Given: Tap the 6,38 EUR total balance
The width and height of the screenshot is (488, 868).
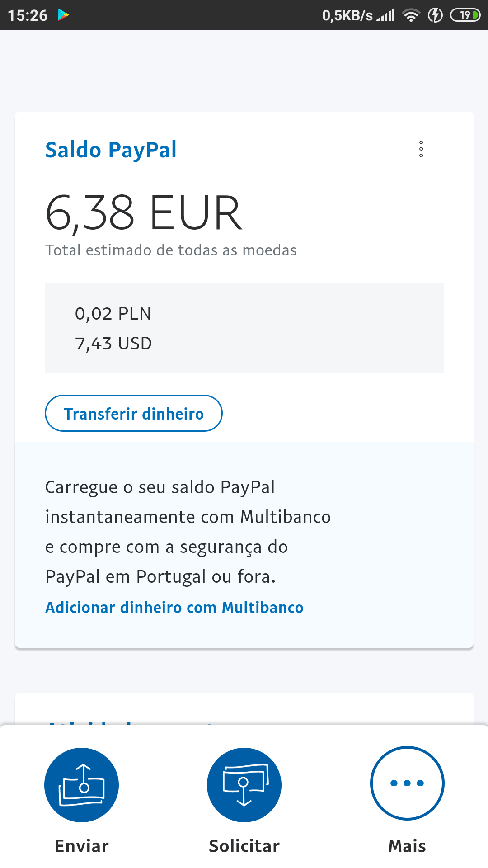Looking at the screenshot, I should click(144, 212).
